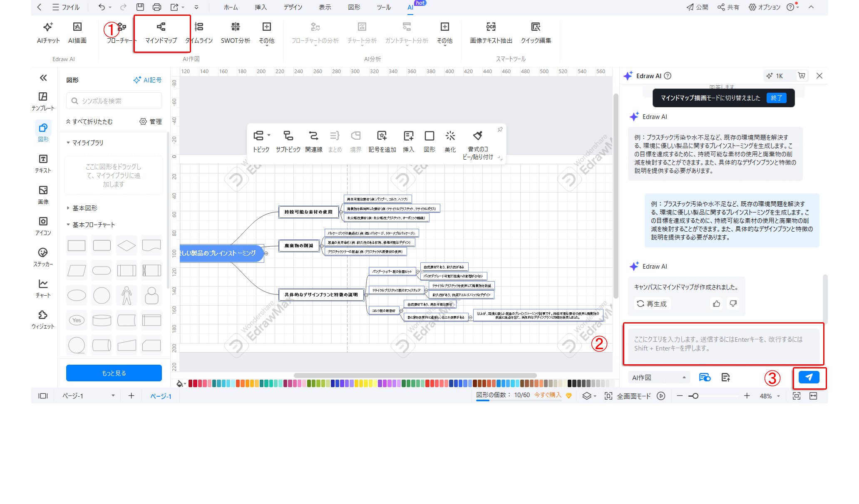The image size is (859, 504).
Task: Send the query with the paper-plane button
Action: coord(809,377)
